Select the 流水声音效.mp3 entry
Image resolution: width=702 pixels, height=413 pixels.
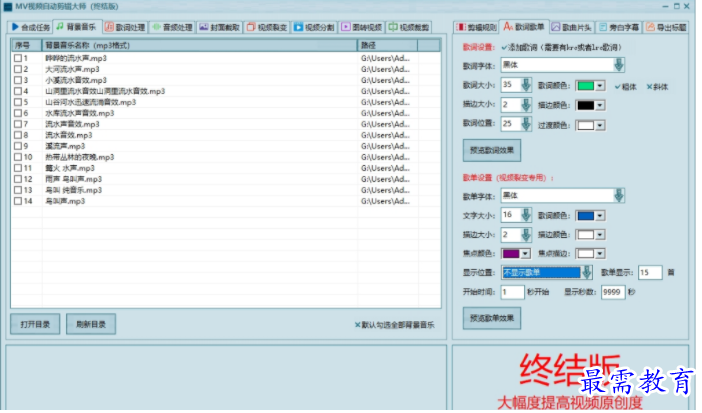click(226, 124)
